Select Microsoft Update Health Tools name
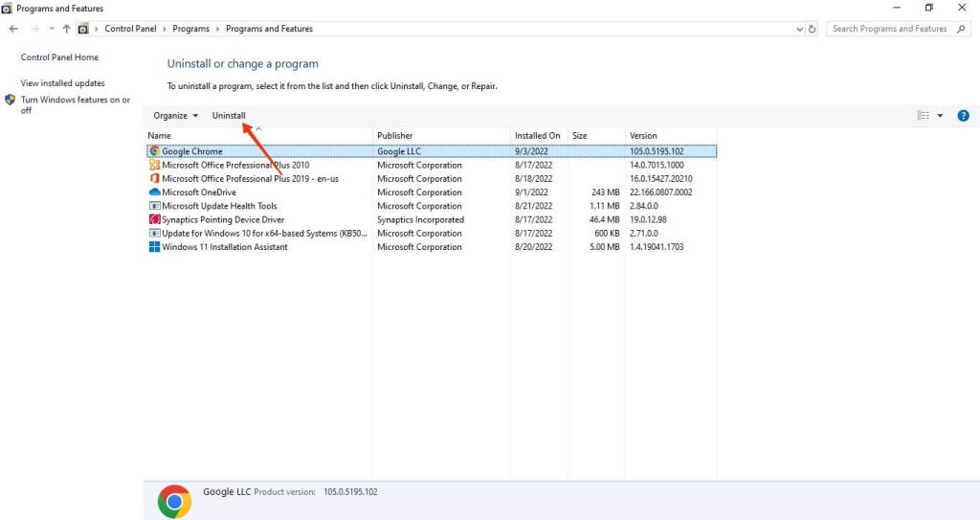The width and height of the screenshot is (980, 520). (x=219, y=206)
